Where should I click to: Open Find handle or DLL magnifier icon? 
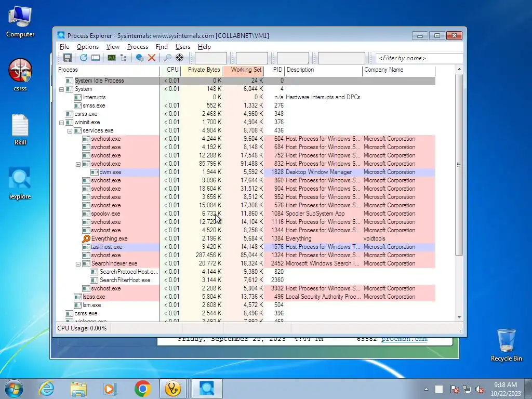167,58
